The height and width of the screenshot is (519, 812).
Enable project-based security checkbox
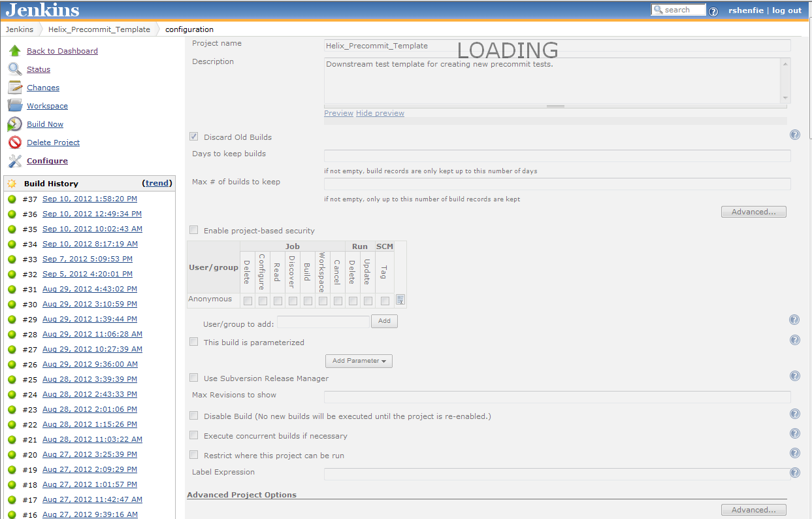[194, 230]
